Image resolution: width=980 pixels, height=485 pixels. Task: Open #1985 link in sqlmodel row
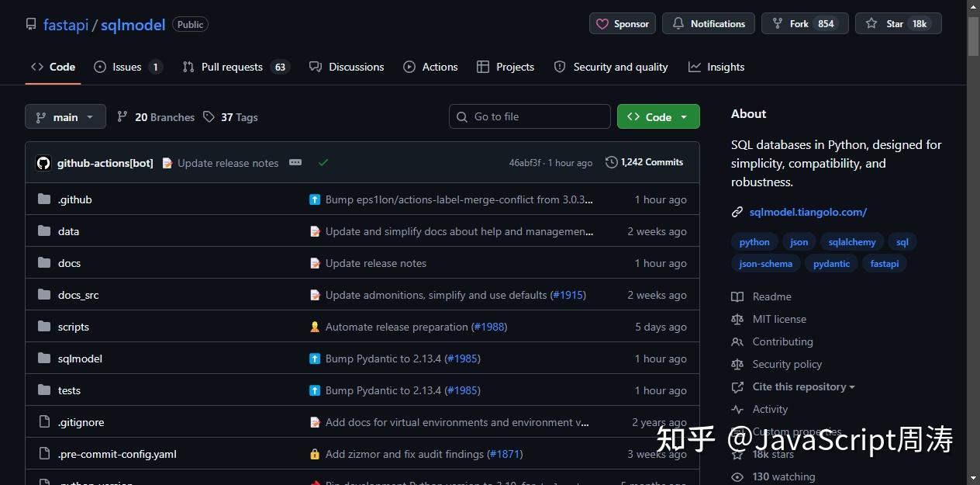pyautogui.click(x=462, y=359)
